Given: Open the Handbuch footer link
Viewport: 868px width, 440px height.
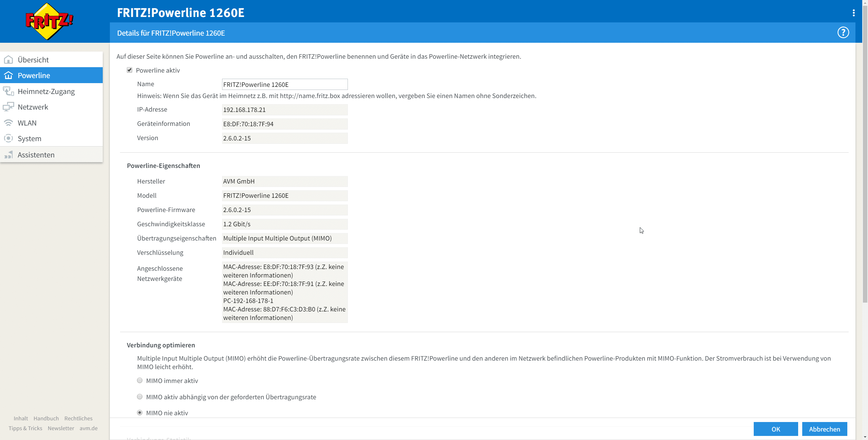Looking at the screenshot, I should coord(46,418).
